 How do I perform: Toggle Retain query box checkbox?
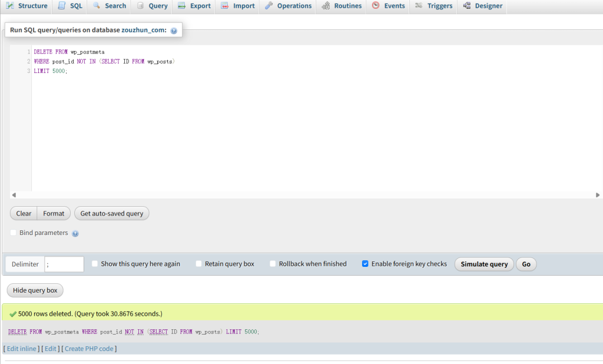(199, 264)
